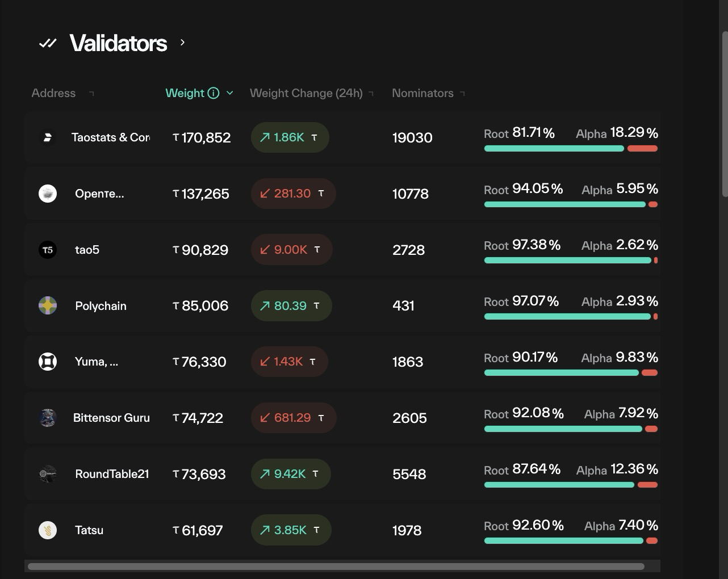Click nominators count 2605

coord(409,418)
